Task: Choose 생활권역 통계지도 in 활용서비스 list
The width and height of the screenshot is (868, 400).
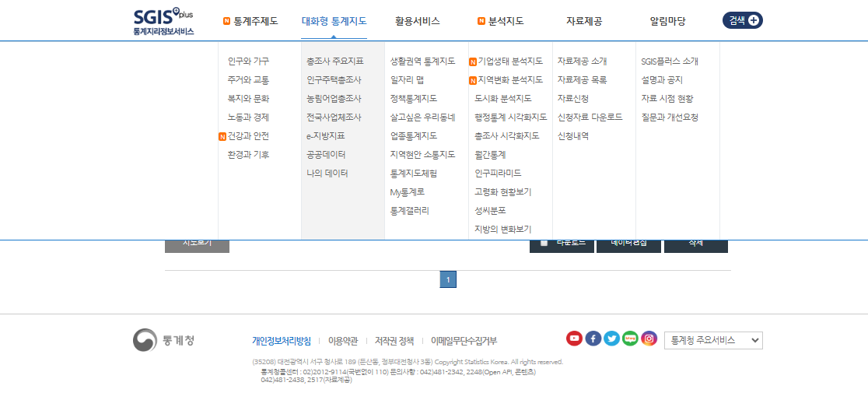Action: coord(422,61)
